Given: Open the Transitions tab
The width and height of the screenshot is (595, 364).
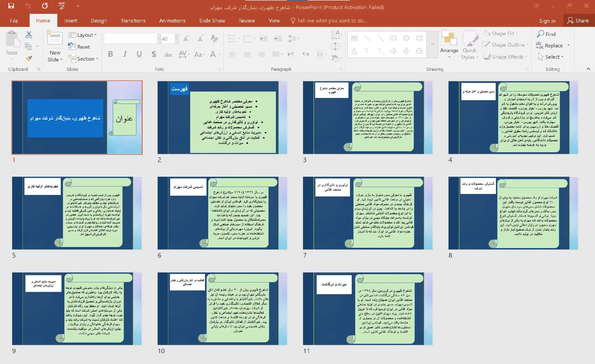Looking at the screenshot, I should (x=133, y=21).
